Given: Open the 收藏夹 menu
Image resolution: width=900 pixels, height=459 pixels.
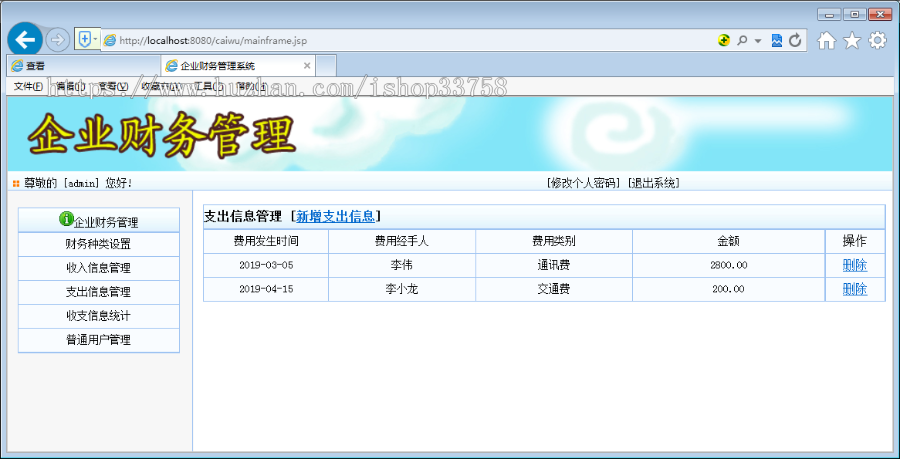Looking at the screenshot, I should [x=161, y=86].
